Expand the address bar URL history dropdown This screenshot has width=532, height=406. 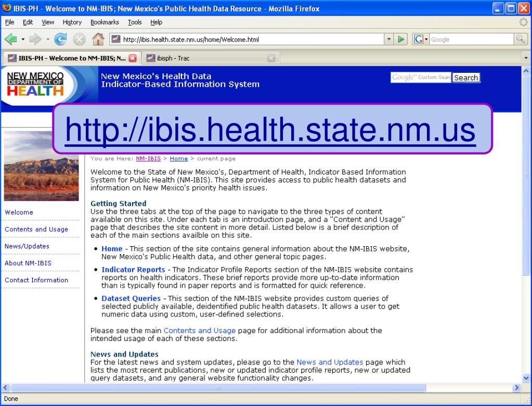point(389,40)
